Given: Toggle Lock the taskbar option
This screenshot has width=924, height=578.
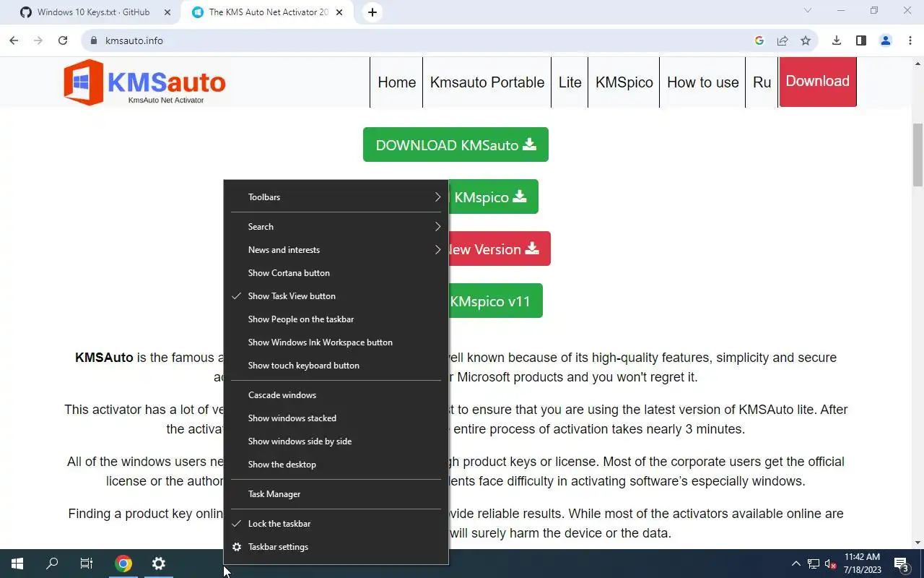Looking at the screenshot, I should coord(336,524).
